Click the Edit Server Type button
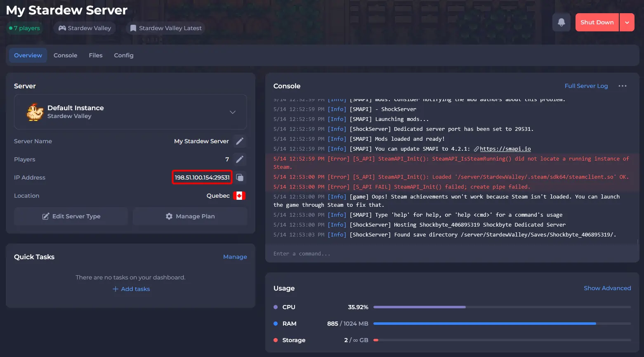 tap(71, 216)
